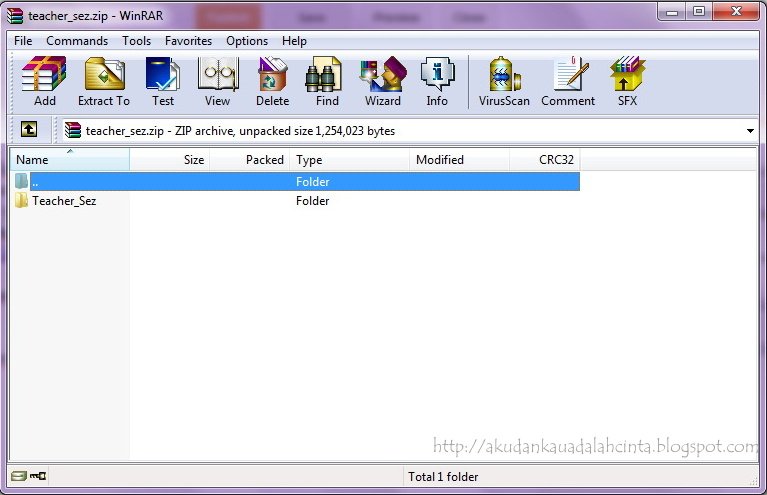Expand the archive path dropdown arrow
The height and width of the screenshot is (495, 767).
coord(750,131)
